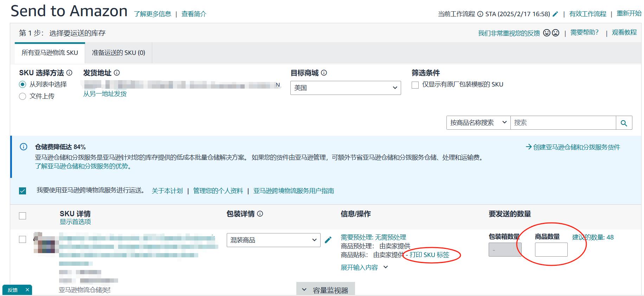Open 关于本计划 link
The height and width of the screenshot is (296, 644).
pos(167,191)
